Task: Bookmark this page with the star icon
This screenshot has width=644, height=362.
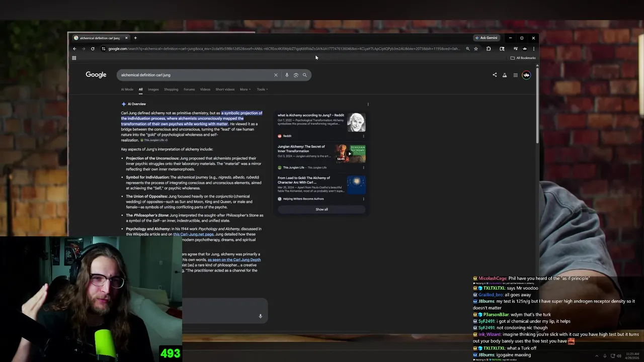Action: [x=476, y=49]
